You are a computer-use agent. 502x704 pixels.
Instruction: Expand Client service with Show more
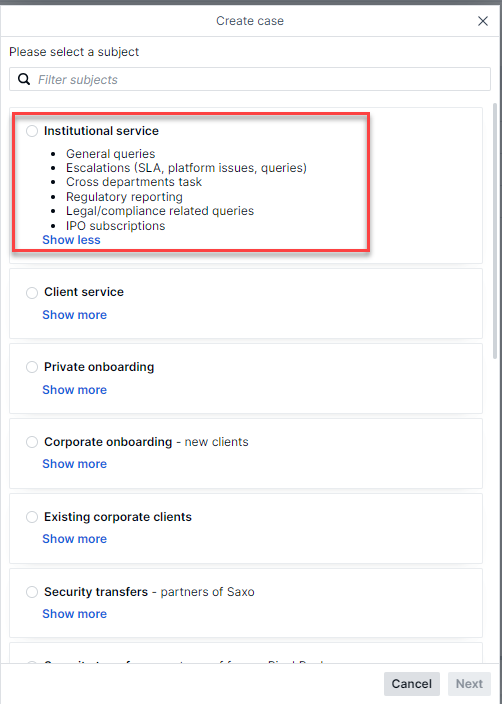75,315
